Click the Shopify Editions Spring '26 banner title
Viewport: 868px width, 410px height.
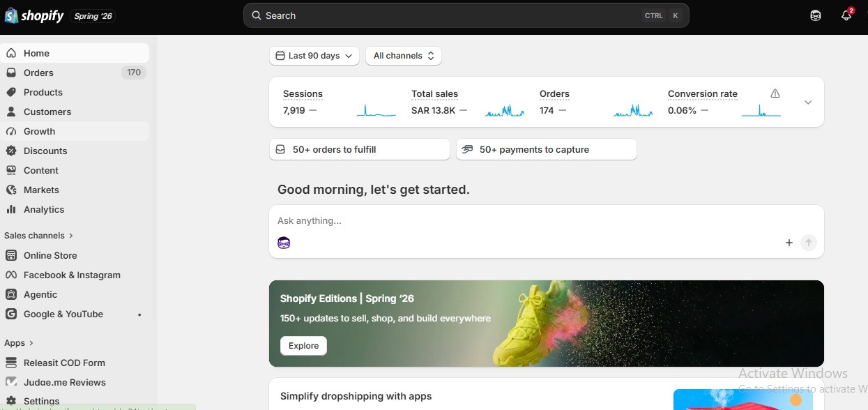[x=347, y=298]
